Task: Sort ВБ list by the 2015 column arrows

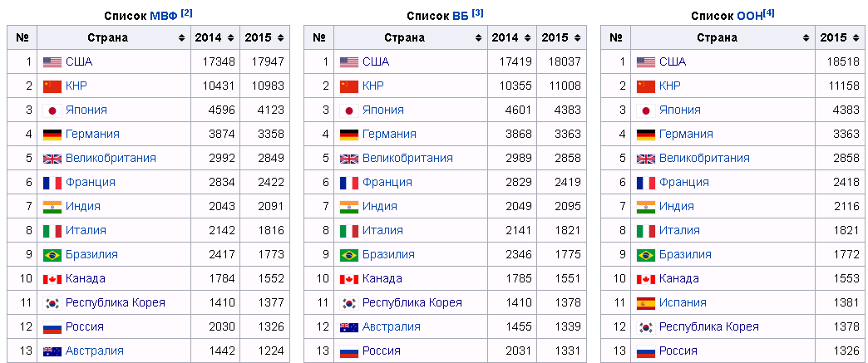Action: [x=577, y=38]
